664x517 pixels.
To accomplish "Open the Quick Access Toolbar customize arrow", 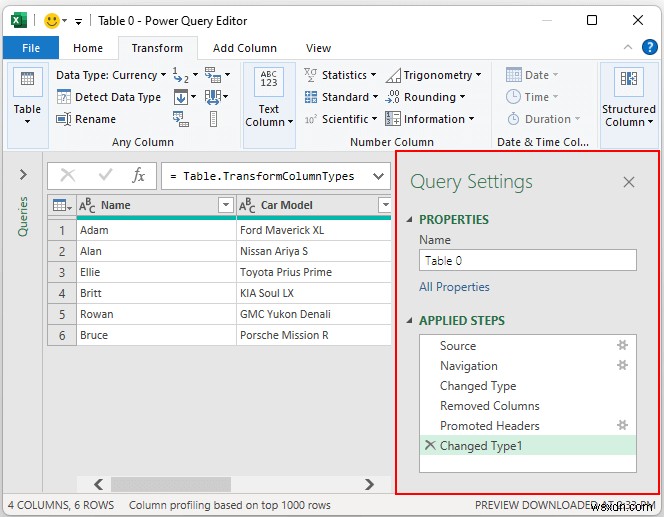I will (x=78, y=21).
